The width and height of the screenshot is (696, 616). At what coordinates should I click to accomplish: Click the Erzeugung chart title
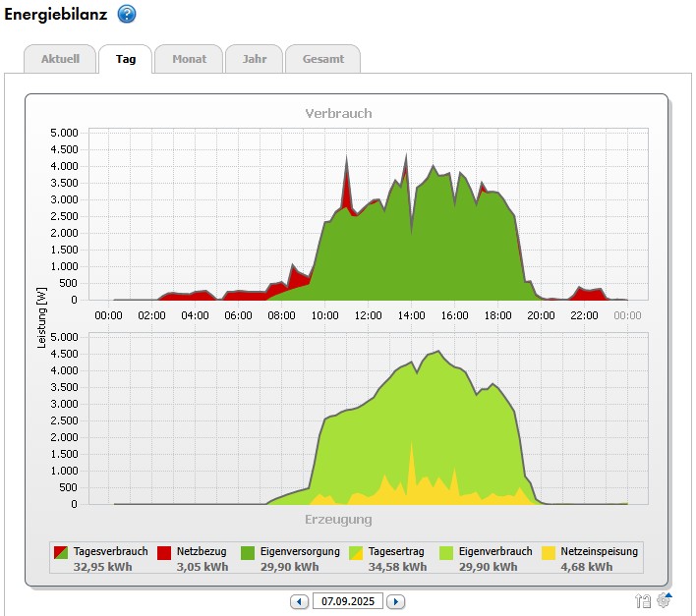(338, 519)
